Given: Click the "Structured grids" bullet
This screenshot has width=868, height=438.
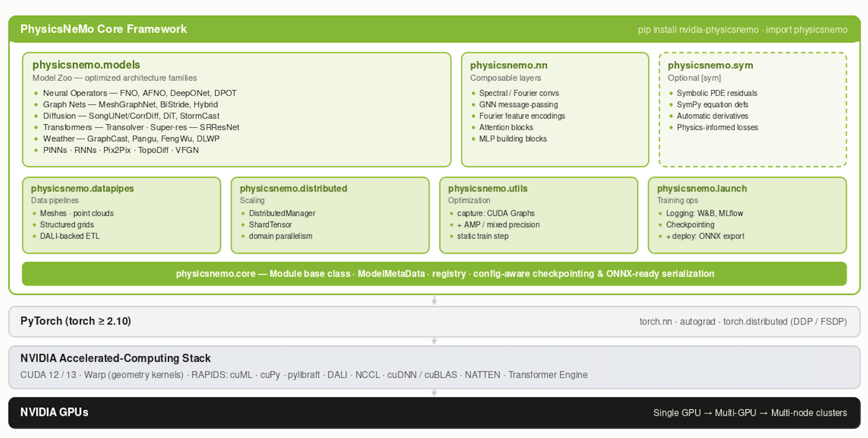Looking at the screenshot, I should coord(67,225).
